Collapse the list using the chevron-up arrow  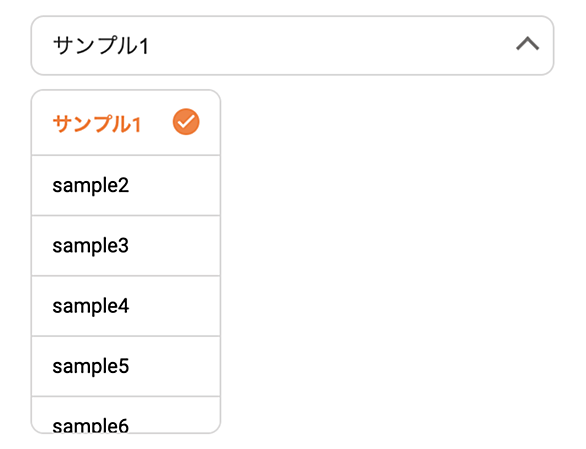(x=527, y=44)
